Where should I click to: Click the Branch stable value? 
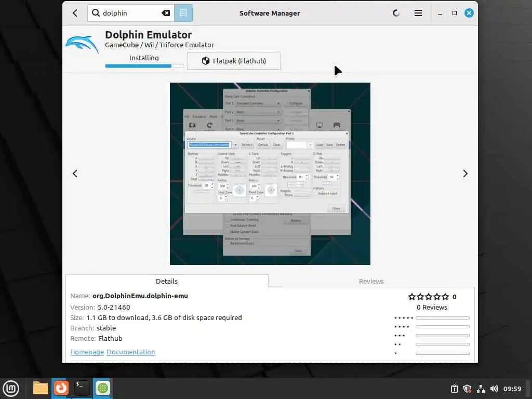click(106, 328)
